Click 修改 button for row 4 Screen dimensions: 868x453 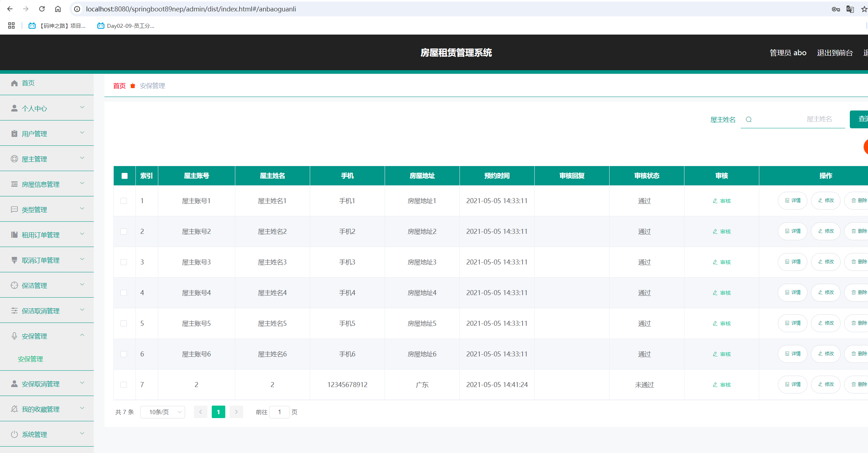coord(826,293)
